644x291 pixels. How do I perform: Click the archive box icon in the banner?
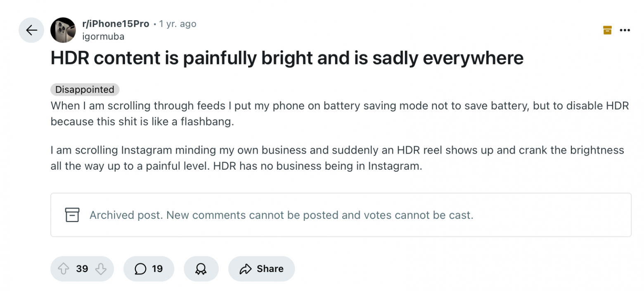pyautogui.click(x=72, y=215)
